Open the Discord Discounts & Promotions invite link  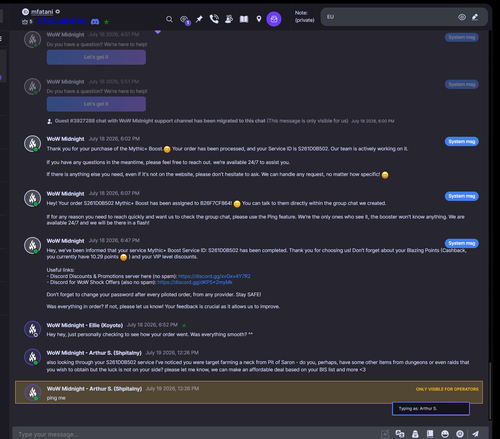(x=214, y=276)
